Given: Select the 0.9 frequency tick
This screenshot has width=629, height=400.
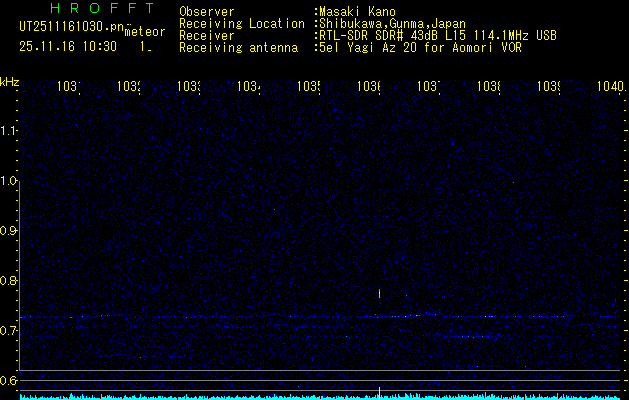Looking at the screenshot, I should [x=9, y=231].
